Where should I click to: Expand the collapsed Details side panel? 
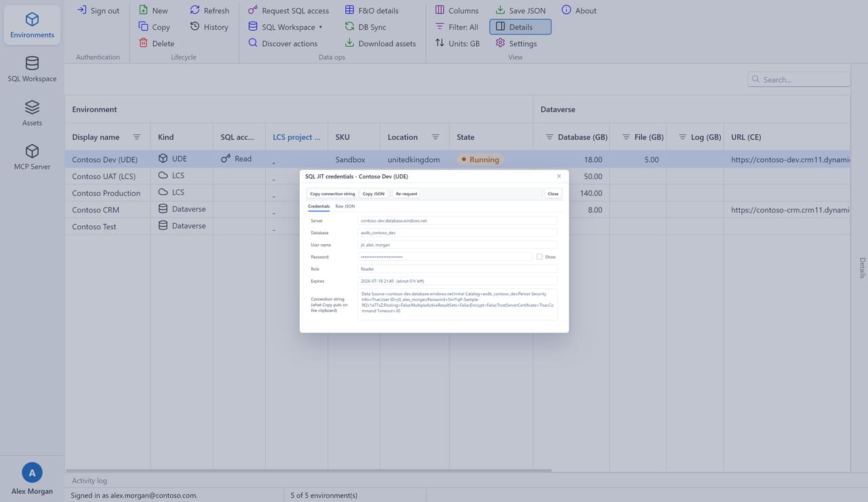863,268
